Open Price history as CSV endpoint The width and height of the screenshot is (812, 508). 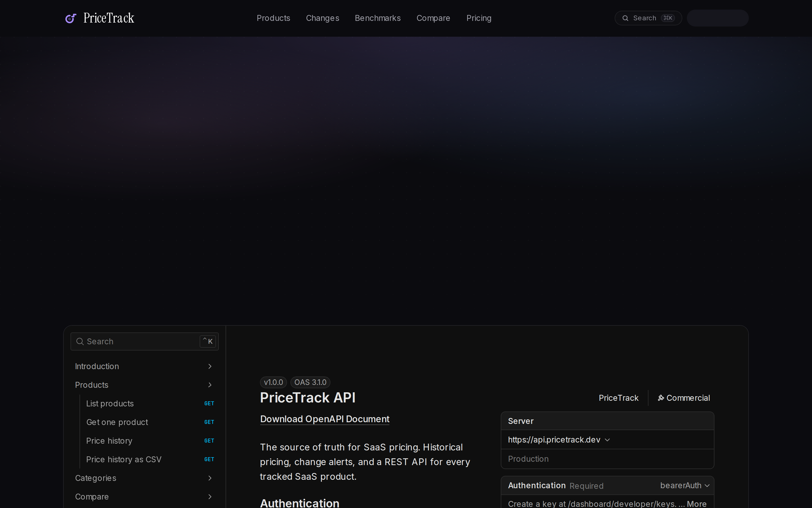click(x=124, y=459)
